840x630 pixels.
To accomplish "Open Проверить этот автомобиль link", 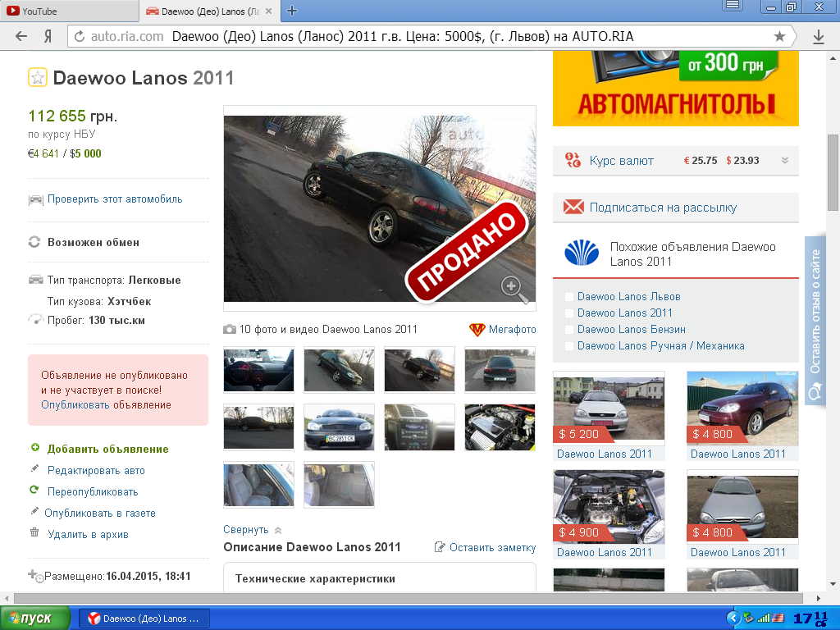I will pos(115,199).
